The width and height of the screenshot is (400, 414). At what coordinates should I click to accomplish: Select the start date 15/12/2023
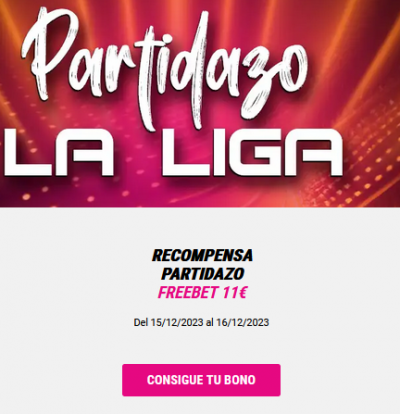[x=177, y=322]
